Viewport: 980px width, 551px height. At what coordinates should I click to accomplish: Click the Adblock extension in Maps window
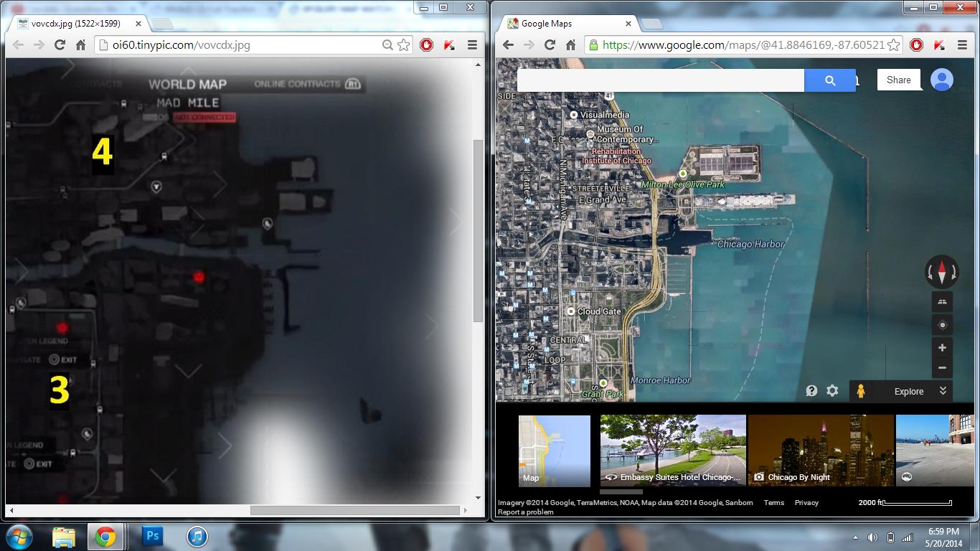[916, 44]
